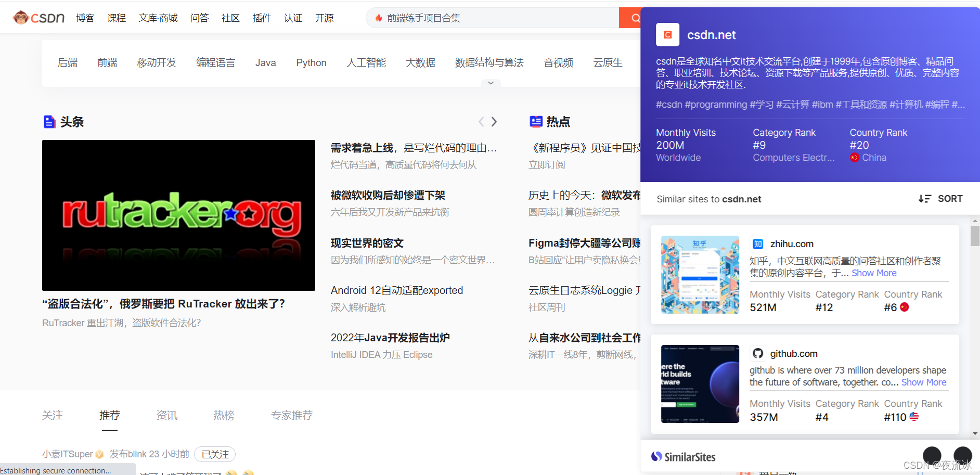Open the github.com site preview thumbnail
This screenshot has width=980, height=475.
coord(700,384)
